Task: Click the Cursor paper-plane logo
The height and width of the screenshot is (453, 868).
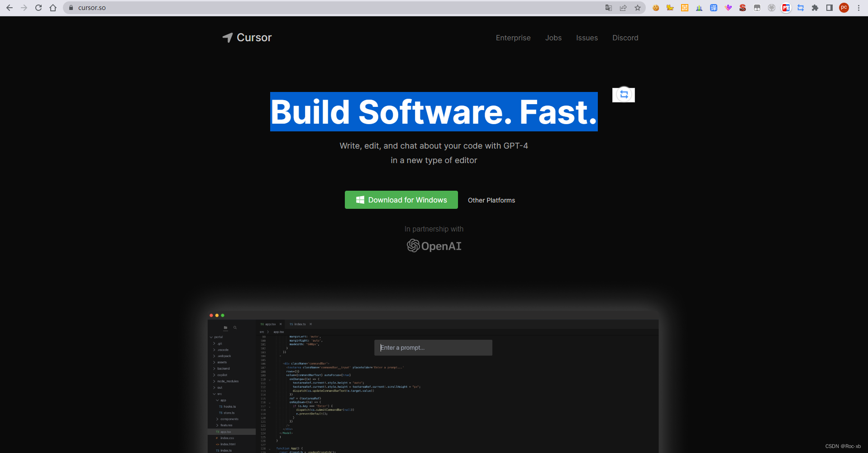Action: tap(228, 38)
